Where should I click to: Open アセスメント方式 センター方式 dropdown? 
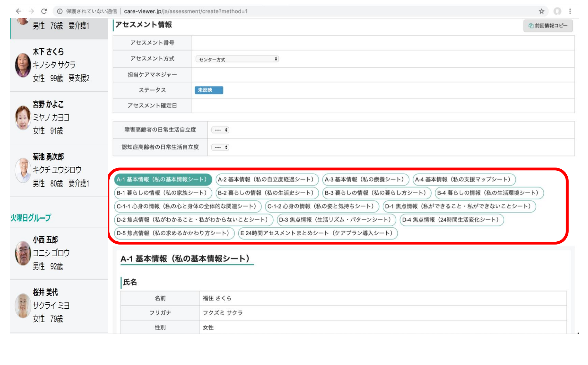237,59
